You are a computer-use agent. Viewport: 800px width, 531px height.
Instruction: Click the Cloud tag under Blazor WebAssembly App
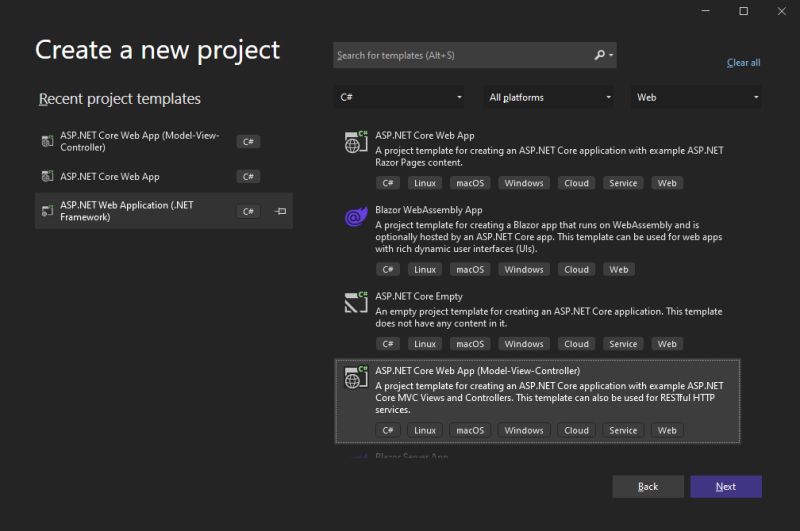point(577,269)
